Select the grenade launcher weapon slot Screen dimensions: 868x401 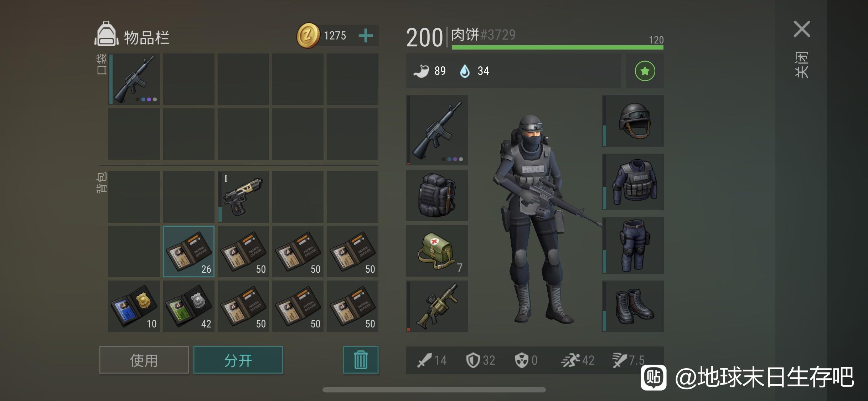437,306
